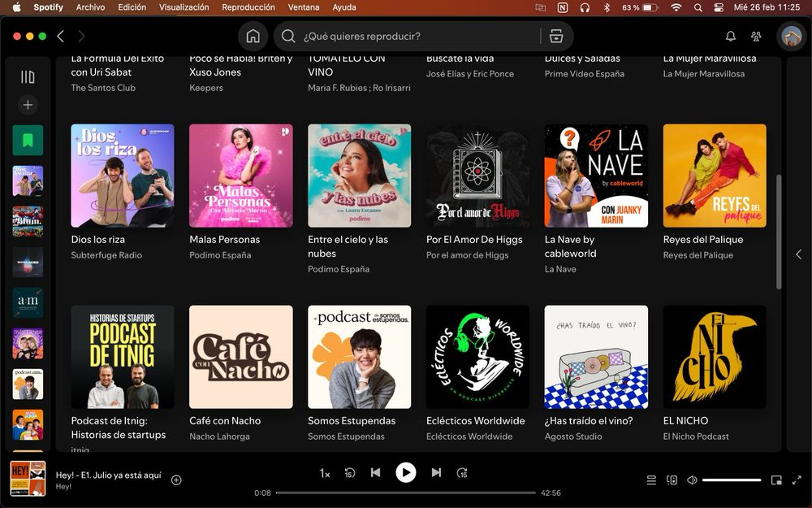Open Somos Estupendas cover in the podcast grid
This screenshot has width=812, height=508.
(360, 357)
